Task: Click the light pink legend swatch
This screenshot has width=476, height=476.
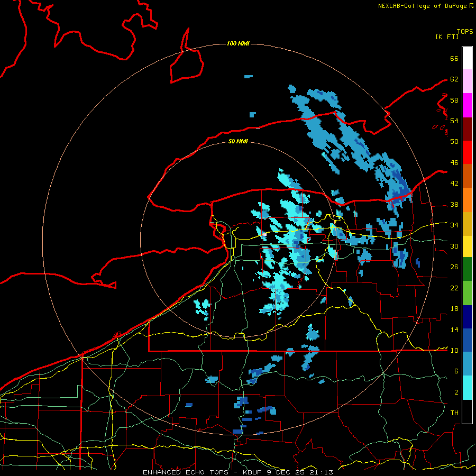Action: point(467,81)
